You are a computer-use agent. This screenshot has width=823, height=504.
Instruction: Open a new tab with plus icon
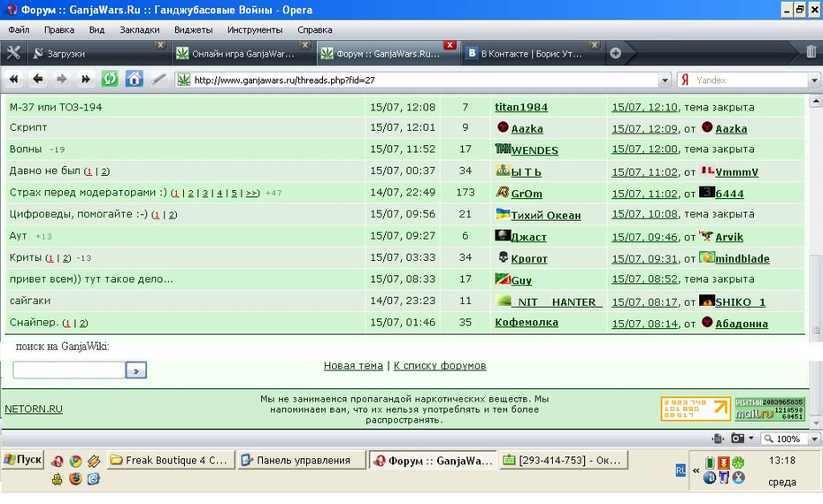pos(616,53)
